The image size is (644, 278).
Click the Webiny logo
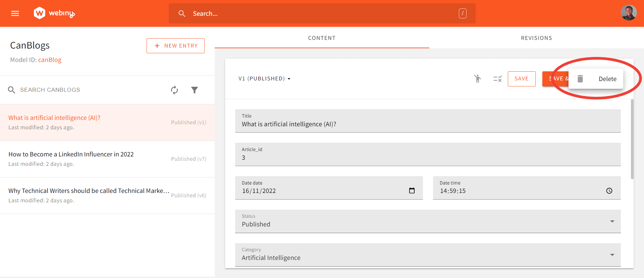coord(54,13)
